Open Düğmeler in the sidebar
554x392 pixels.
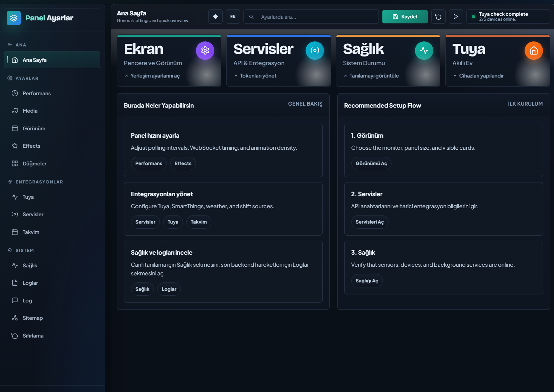click(52, 163)
